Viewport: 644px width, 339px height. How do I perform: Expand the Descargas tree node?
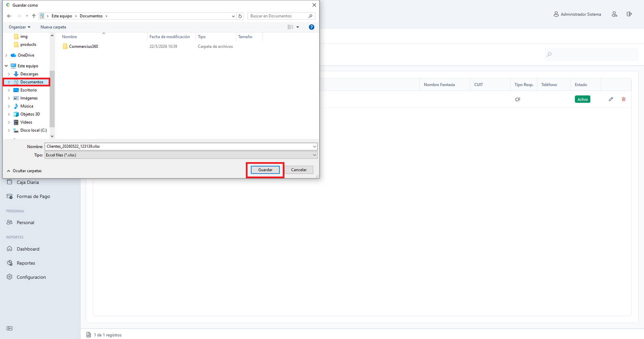[x=9, y=74]
